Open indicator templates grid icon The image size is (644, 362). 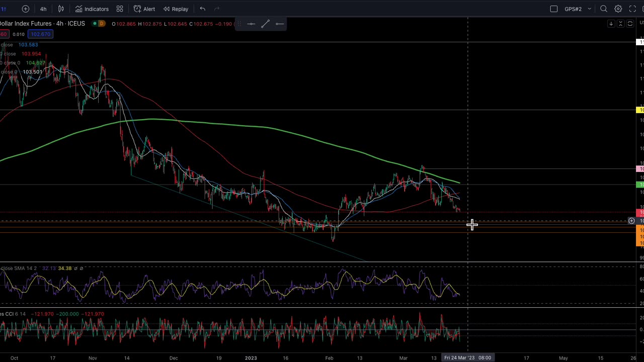click(x=120, y=9)
